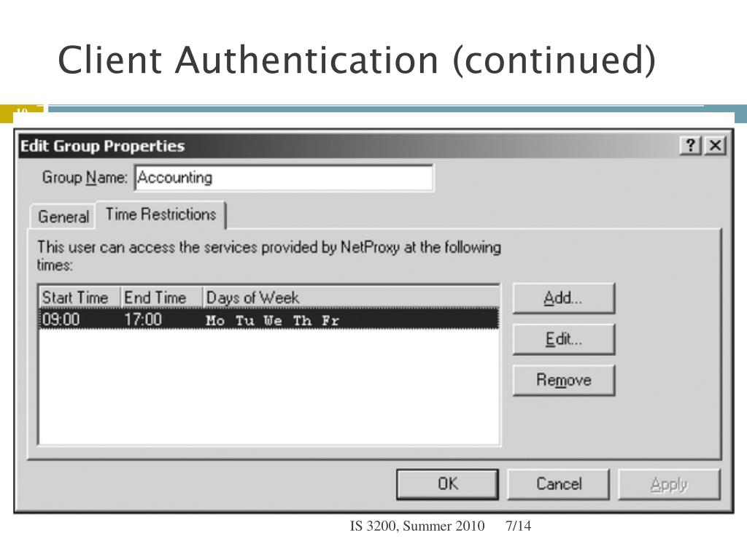Click the Group Name input field

[284, 178]
